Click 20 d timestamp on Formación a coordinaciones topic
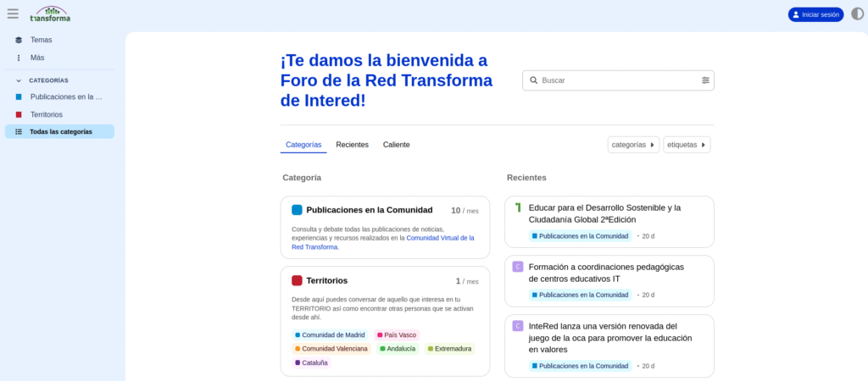The height and width of the screenshot is (381, 868). [648, 295]
